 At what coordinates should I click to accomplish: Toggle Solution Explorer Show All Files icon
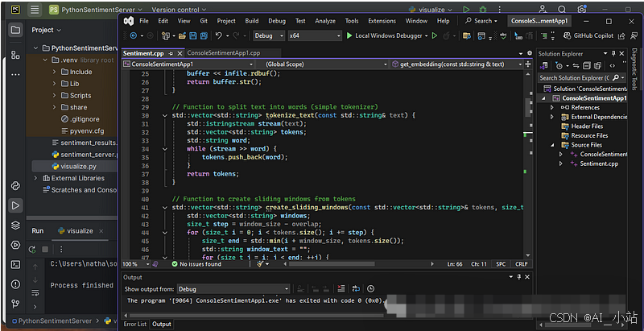tap(597, 66)
